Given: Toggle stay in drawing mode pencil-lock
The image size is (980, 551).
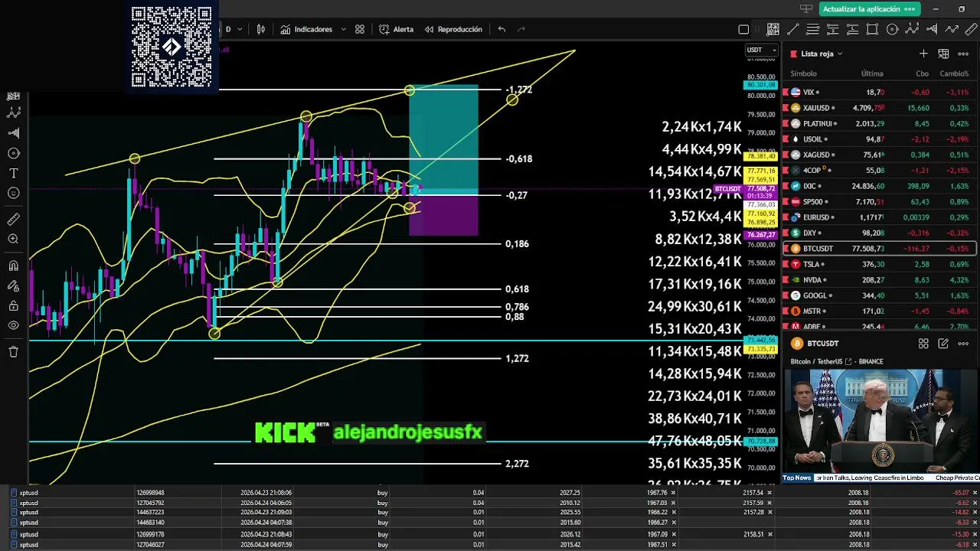Looking at the screenshot, I should [13, 286].
